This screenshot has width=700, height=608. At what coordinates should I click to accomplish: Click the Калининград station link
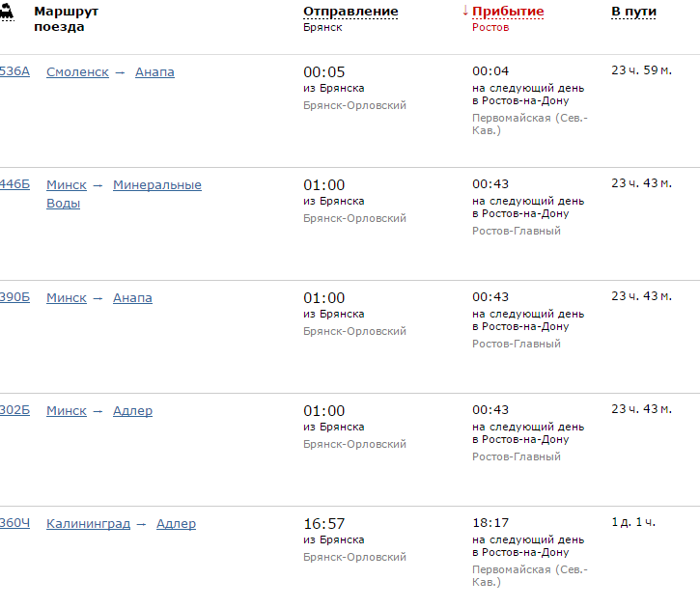click(88, 524)
